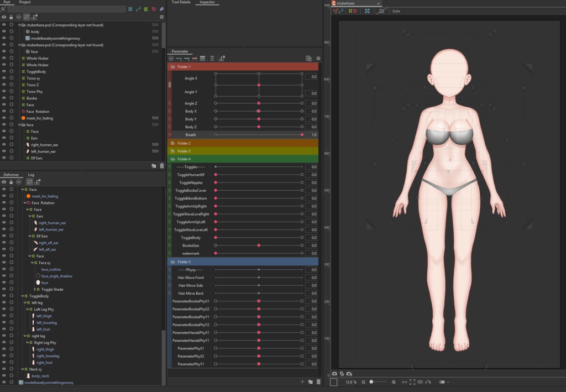Viewport: 566px width, 392px height.
Task: Click the trash icon below the Parameter panel
Action: (318, 381)
